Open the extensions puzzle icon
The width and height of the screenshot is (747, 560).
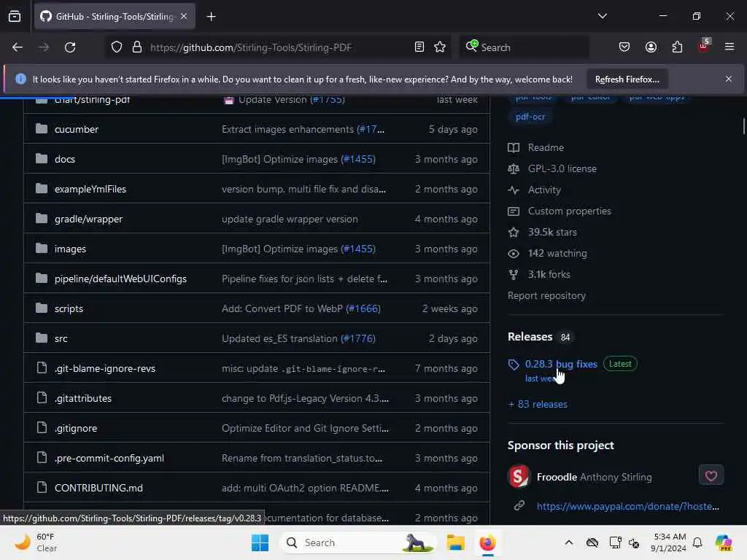pos(677,47)
